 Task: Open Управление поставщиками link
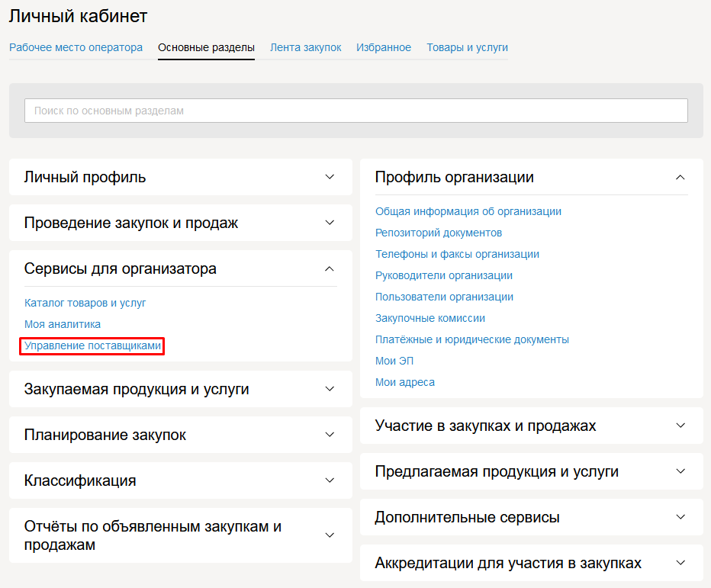[92, 345]
